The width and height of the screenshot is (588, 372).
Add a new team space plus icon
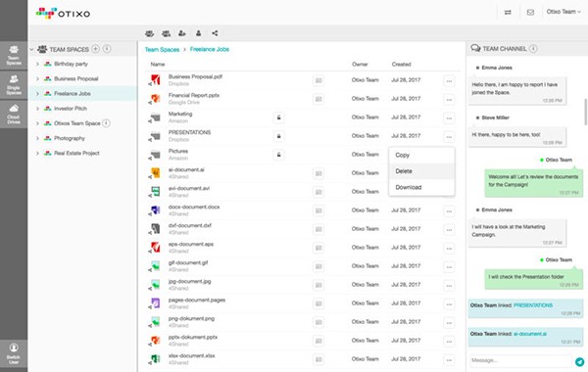click(96, 49)
